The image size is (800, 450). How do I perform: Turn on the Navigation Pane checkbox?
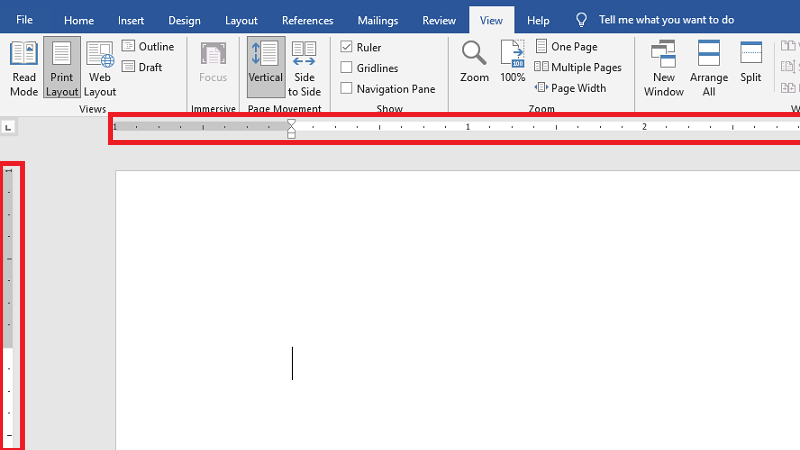point(347,89)
